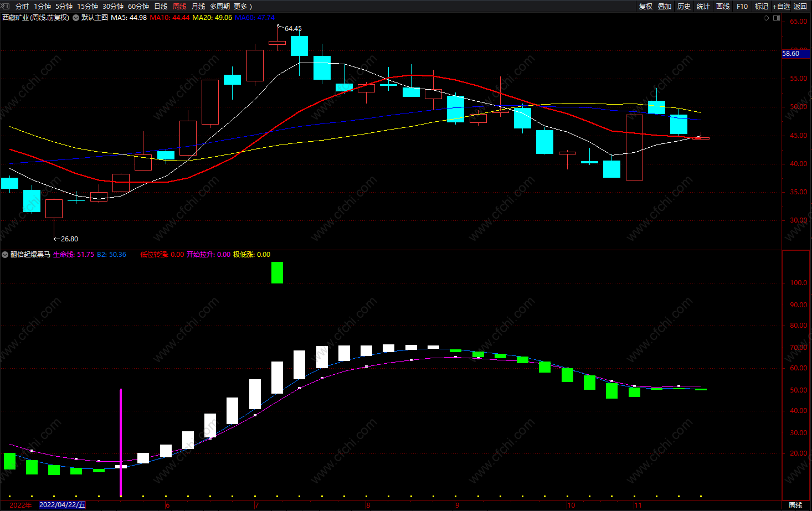Image resolution: width=812 pixels, height=511 pixels.
Task: Open the 复权 adjustment menu
Action: coord(646,7)
